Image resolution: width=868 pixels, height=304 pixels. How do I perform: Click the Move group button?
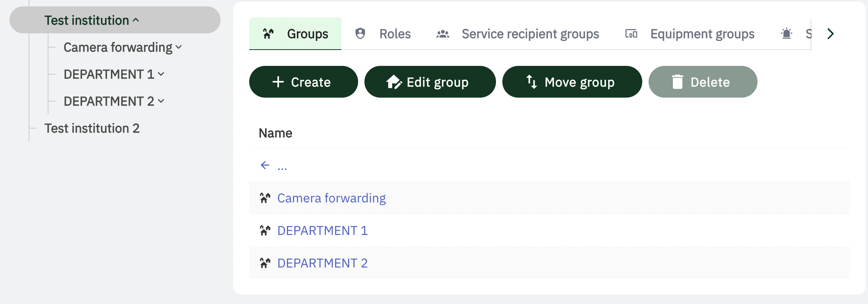click(x=572, y=82)
